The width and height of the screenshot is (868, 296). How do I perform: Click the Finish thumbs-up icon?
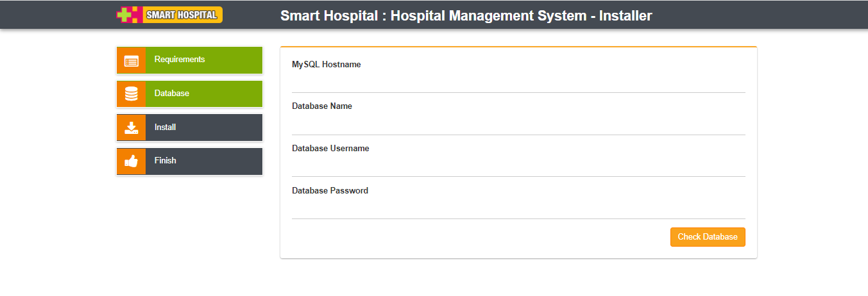(x=132, y=161)
